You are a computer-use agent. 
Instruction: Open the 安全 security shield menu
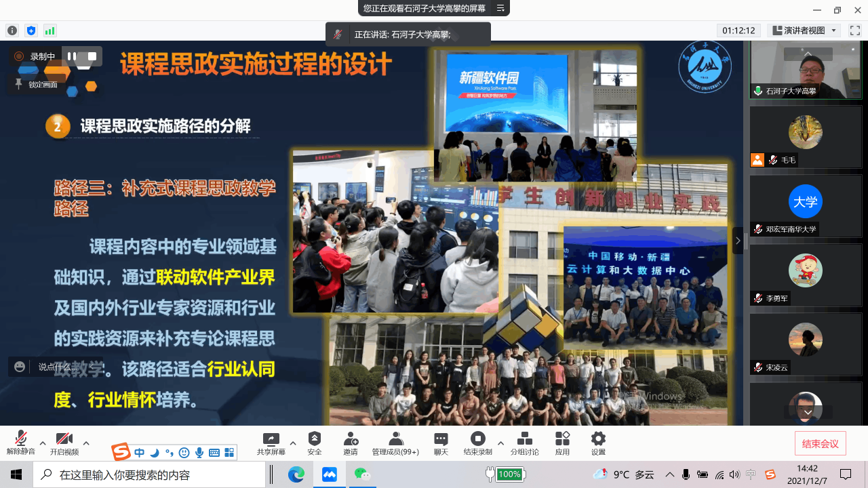coord(314,439)
